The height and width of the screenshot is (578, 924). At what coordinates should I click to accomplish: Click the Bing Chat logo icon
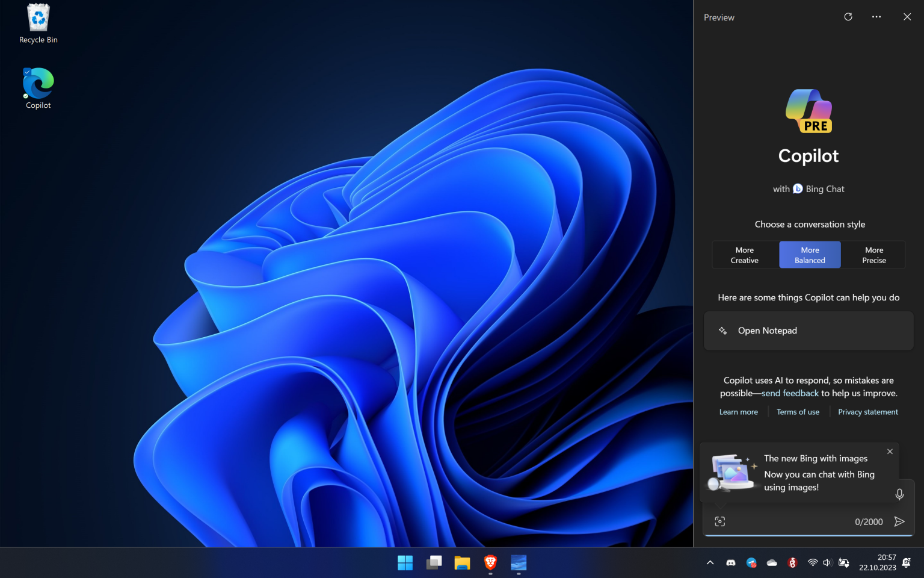(x=798, y=188)
